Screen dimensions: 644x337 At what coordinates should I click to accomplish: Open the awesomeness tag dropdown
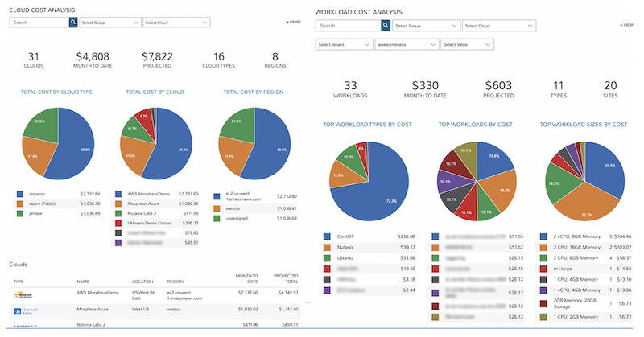coord(405,45)
